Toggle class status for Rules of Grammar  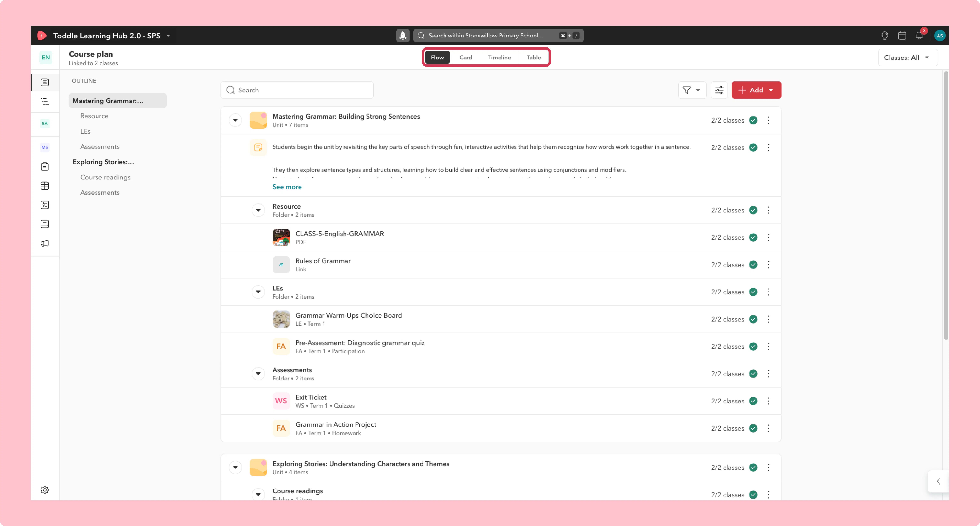pos(753,265)
